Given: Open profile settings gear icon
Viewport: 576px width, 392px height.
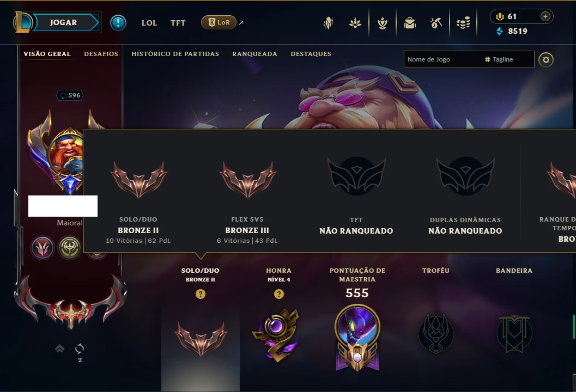Looking at the screenshot, I should click(x=546, y=59).
